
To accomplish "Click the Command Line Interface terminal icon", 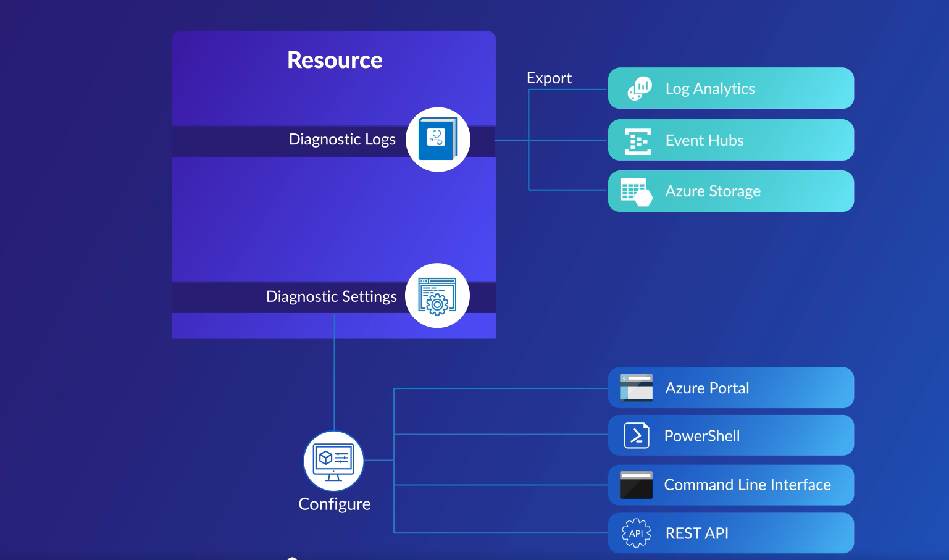I will pyautogui.click(x=637, y=485).
